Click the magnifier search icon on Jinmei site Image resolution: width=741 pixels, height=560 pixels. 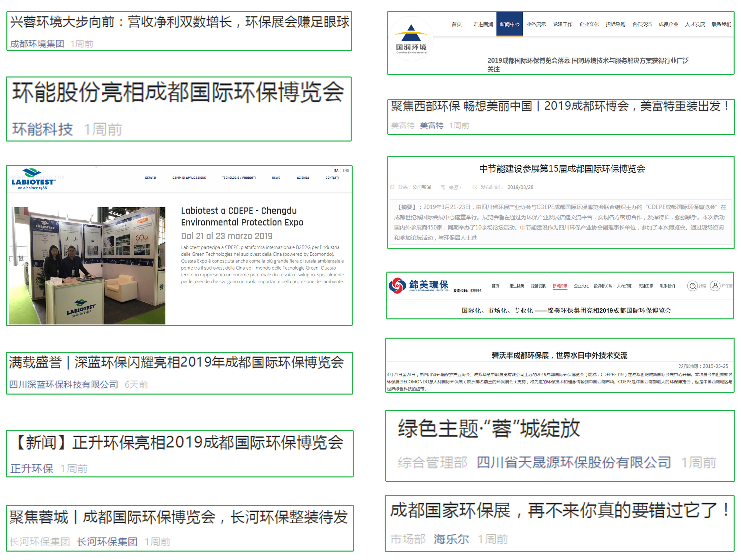pos(692,286)
